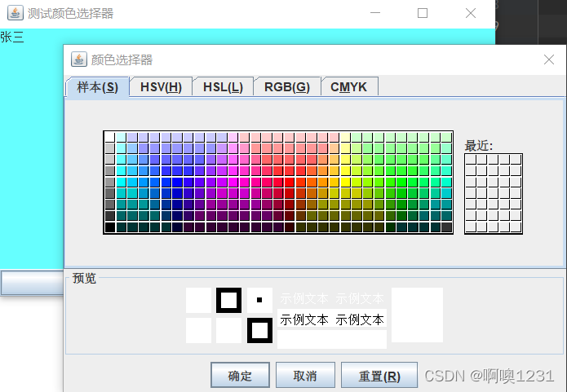This screenshot has height=392, width=567.
Task: Select the first cell of the 最近 recent colors grid
Action: [x=471, y=160]
